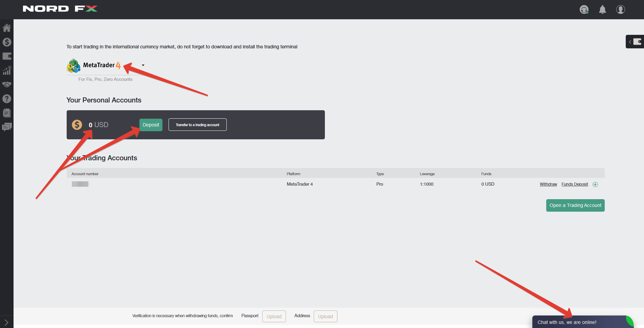This screenshot has height=328, width=644.
Task: Click the blurred account number
Action: [x=80, y=184]
